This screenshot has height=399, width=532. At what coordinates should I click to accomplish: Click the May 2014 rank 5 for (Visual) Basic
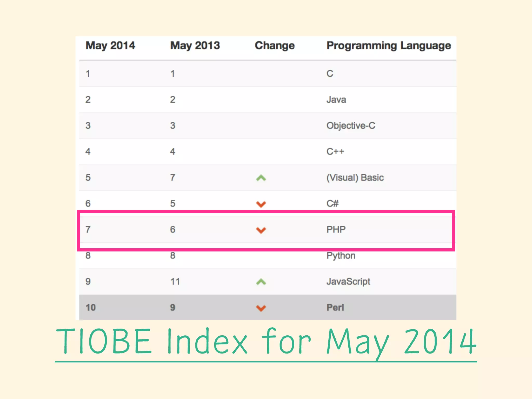tap(88, 178)
